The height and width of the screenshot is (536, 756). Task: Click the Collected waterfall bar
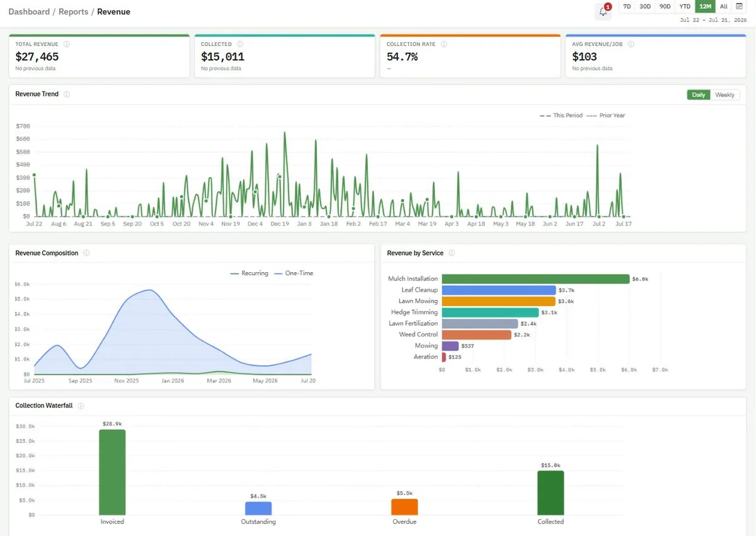[551, 493]
